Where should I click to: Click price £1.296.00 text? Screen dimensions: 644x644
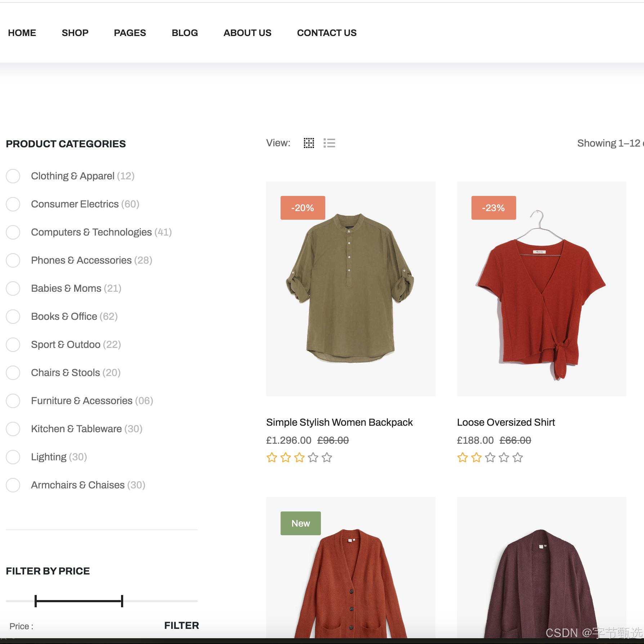point(289,440)
